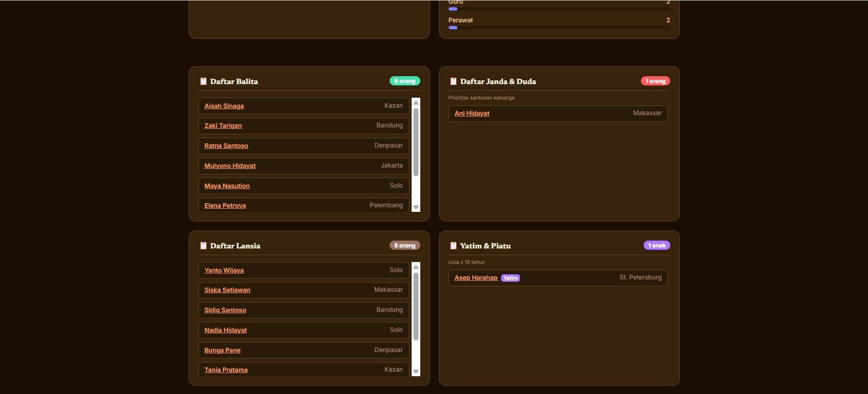This screenshot has height=394, width=868.
Task: Open Ani Hidayat in the Janda & Duda list
Action: click(x=472, y=113)
